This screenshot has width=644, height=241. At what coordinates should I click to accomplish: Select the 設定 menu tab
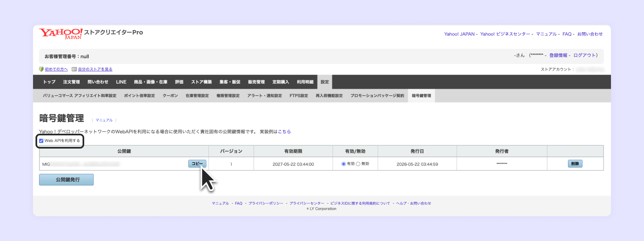point(325,82)
